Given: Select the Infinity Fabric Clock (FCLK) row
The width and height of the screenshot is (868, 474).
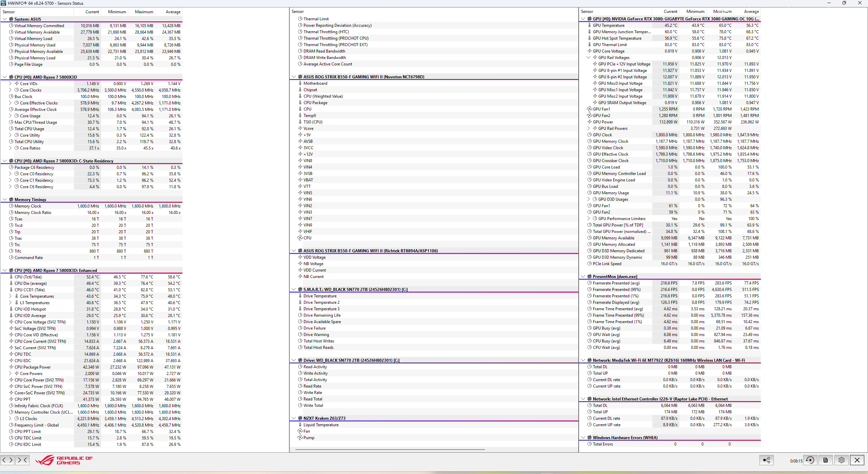Looking at the screenshot, I should tap(91, 406).
